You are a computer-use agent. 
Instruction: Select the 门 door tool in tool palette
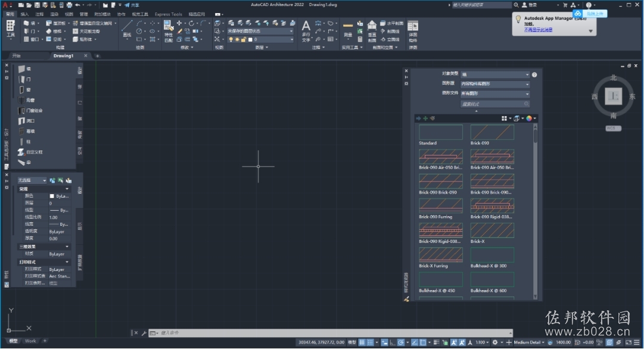(24, 79)
